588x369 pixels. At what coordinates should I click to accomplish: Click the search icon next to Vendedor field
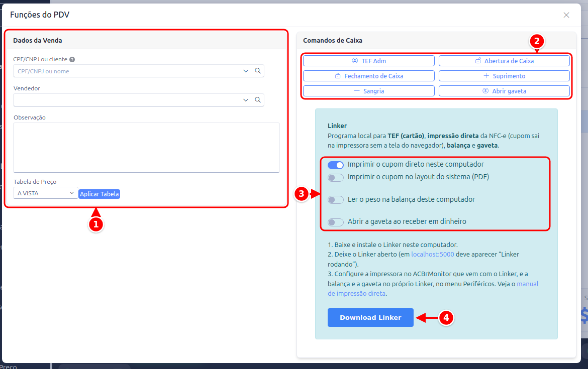point(258,99)
